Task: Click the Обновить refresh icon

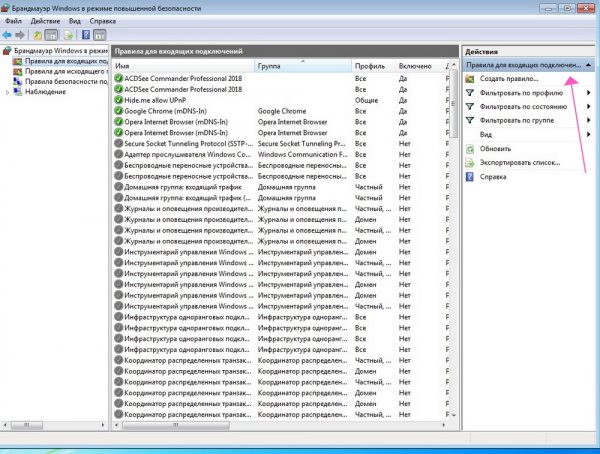Action: point(470,149)
